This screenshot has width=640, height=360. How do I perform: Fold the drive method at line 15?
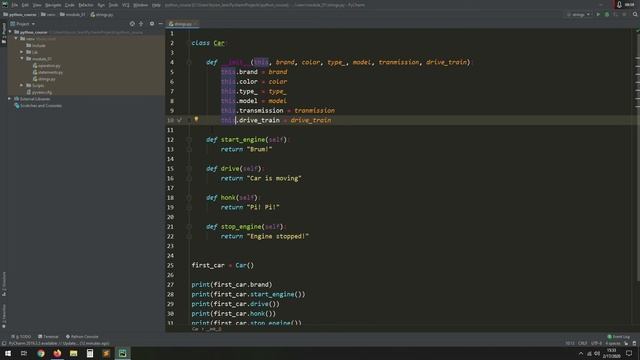(189, 169)
